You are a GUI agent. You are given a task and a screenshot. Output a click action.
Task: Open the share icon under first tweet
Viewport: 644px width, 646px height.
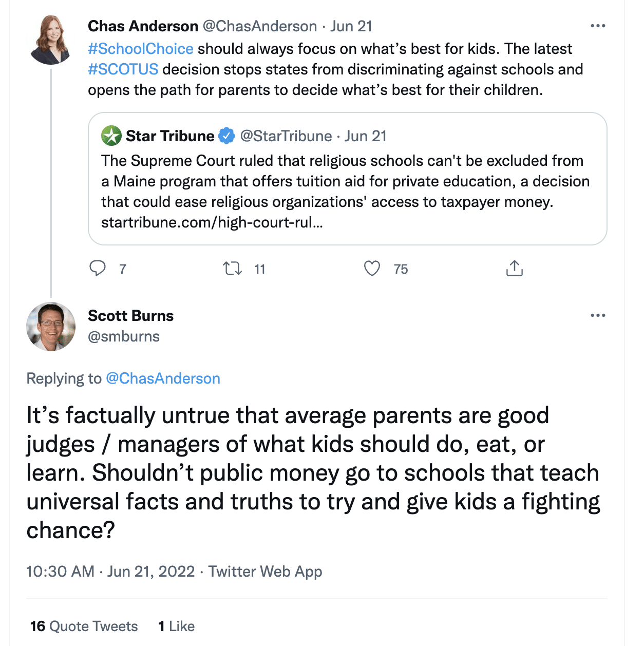(514, 269)
